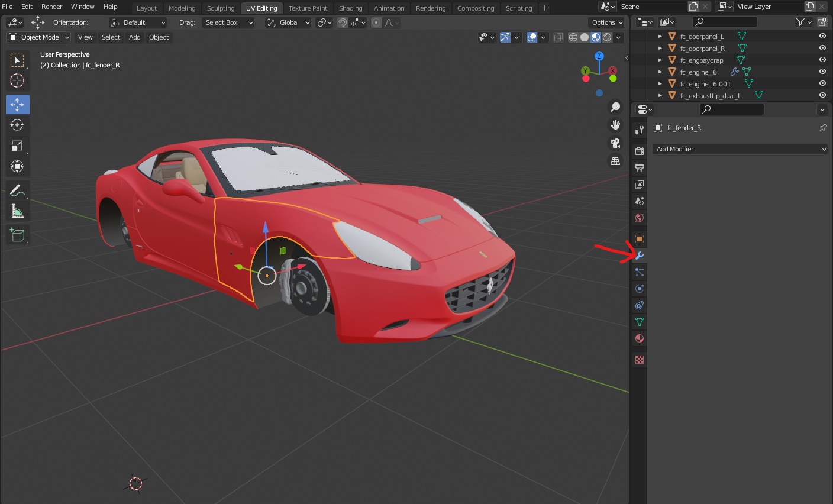The width and height of the screenshot is (833, 504).
Task: Open the Render menu
Action: (51, 7)
